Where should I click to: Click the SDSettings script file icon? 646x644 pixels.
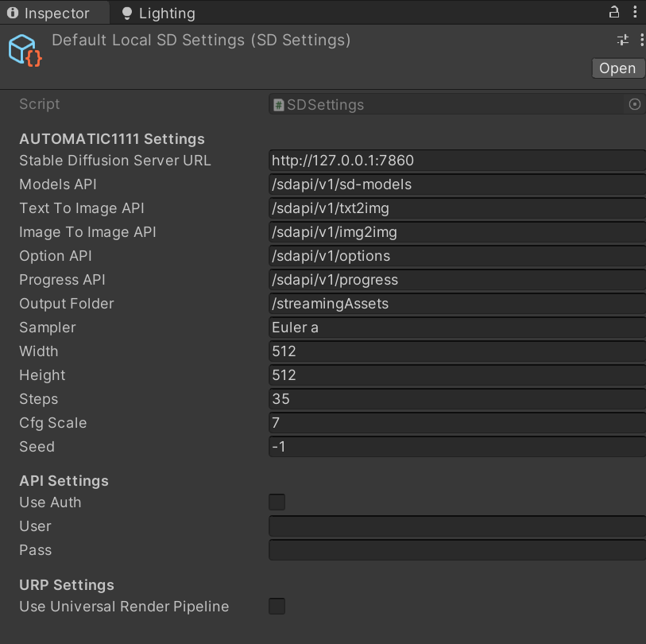[x=279, y=105]
